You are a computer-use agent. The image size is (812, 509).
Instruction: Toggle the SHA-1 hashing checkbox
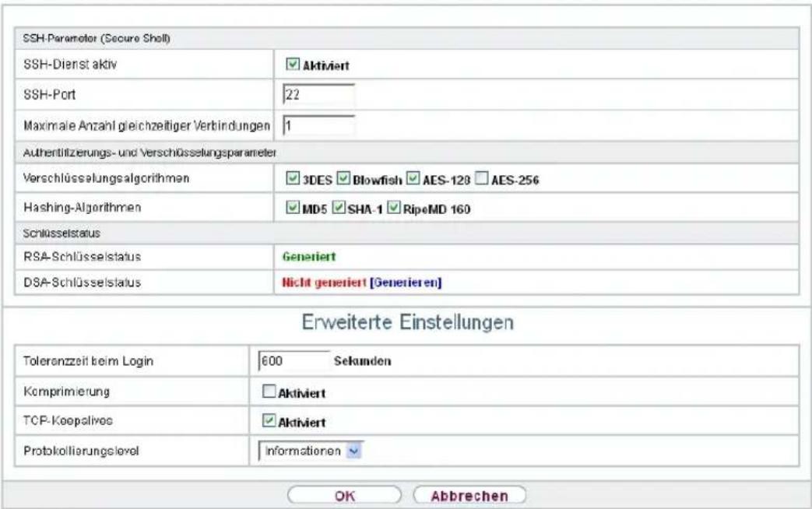click(338, 208)
